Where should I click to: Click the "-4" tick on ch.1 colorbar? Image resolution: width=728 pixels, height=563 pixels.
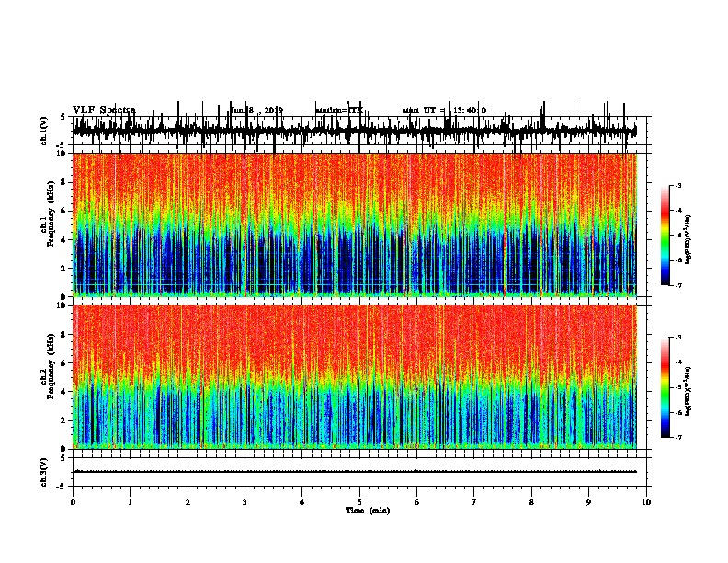click(678, 211)
